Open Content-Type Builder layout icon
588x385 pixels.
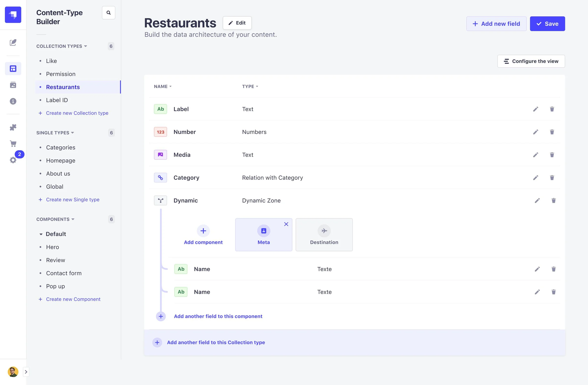tap(13, 68)
